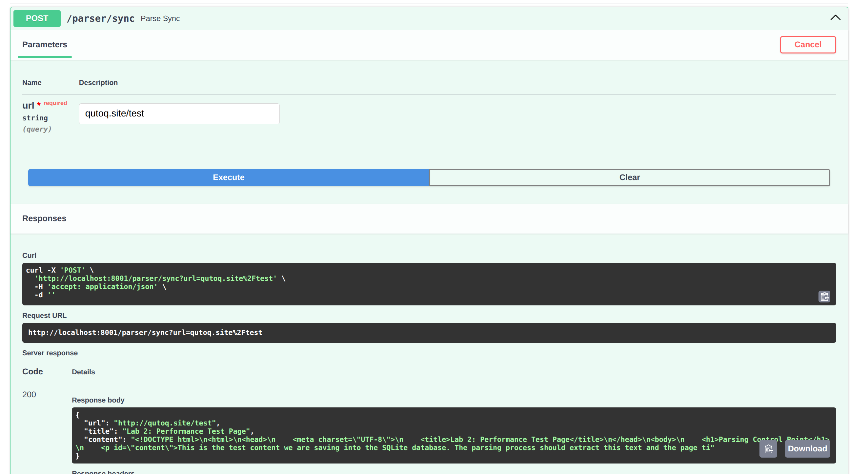Select the Parameters tab
Image resolution: width=868 pixels, height=474 pixels.
click(x=45, y=45)
